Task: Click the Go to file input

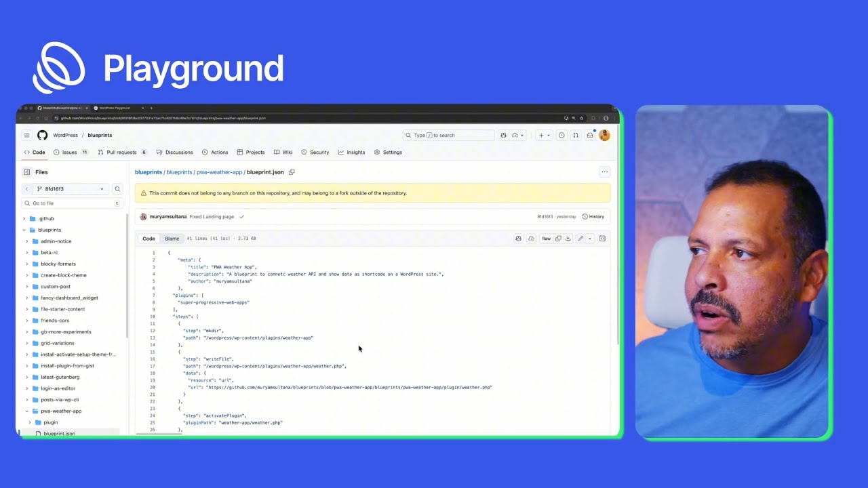Action: coord(72,203)
